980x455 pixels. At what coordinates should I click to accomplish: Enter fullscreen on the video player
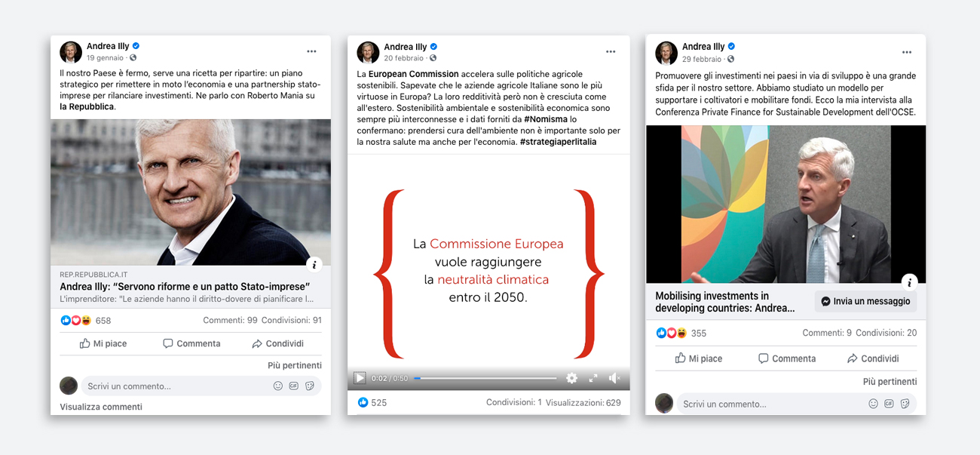tap(593, 378)
